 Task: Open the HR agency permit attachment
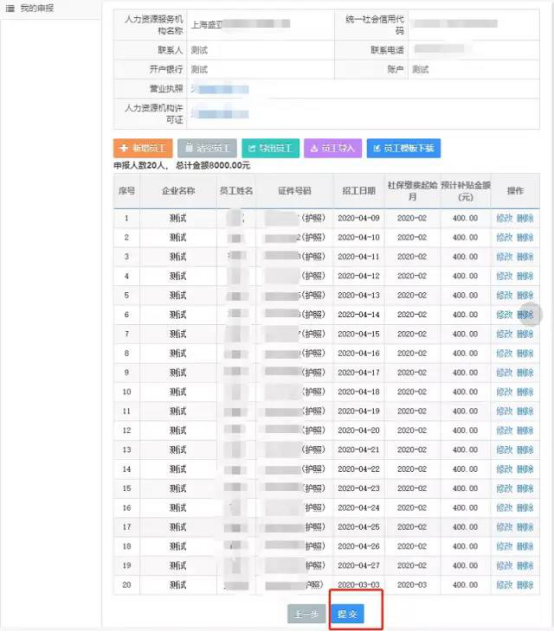coord(220,114)
